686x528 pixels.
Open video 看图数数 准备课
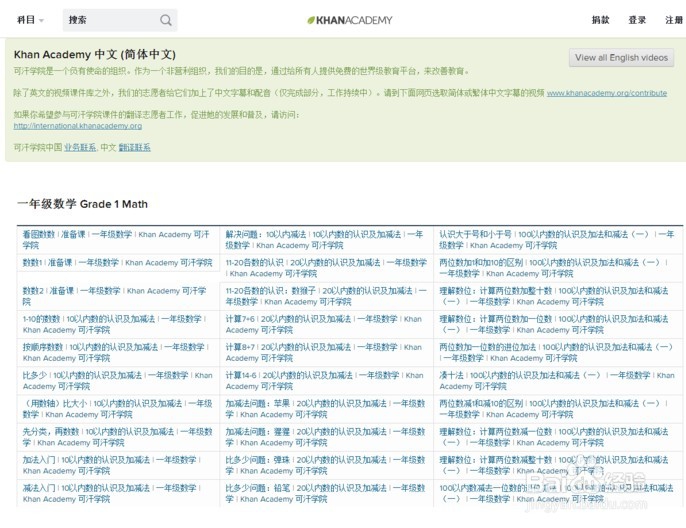click(116, 240)
